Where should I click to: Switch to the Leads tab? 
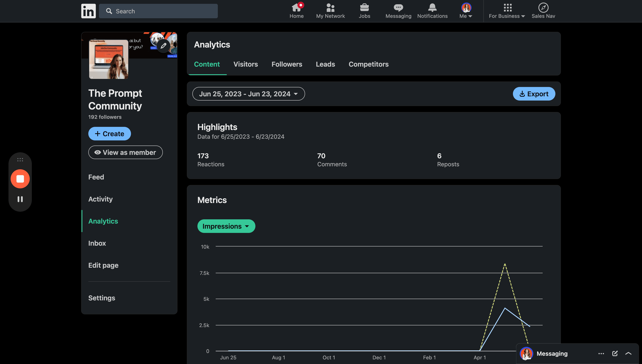[x=325, y=64]
